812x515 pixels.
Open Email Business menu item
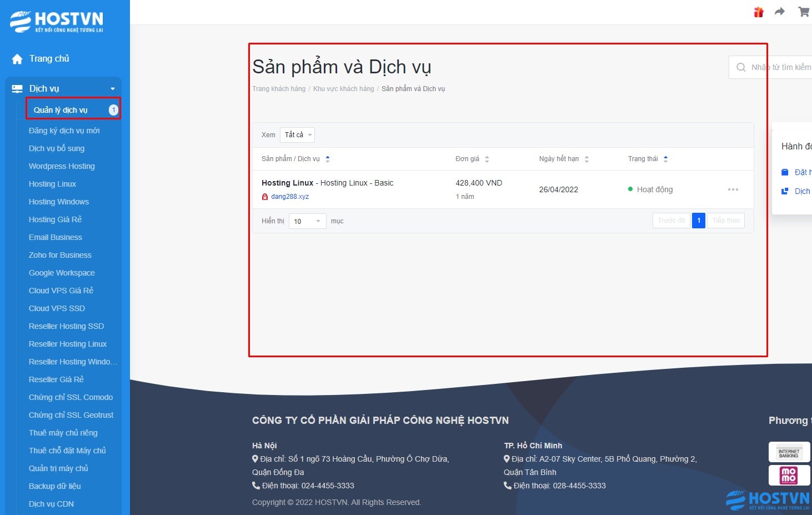pyautogui.click(x=56, y=237)
